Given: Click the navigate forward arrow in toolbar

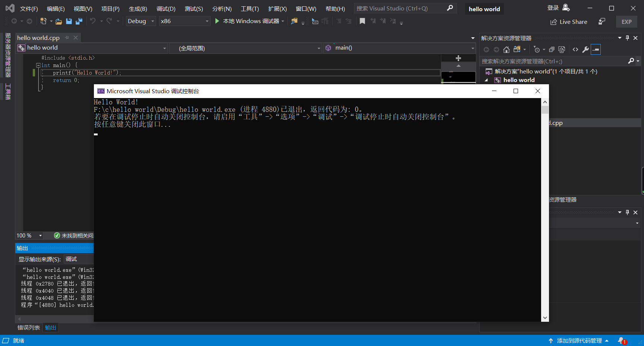Looking at the screenshot, I should (29, 21).
